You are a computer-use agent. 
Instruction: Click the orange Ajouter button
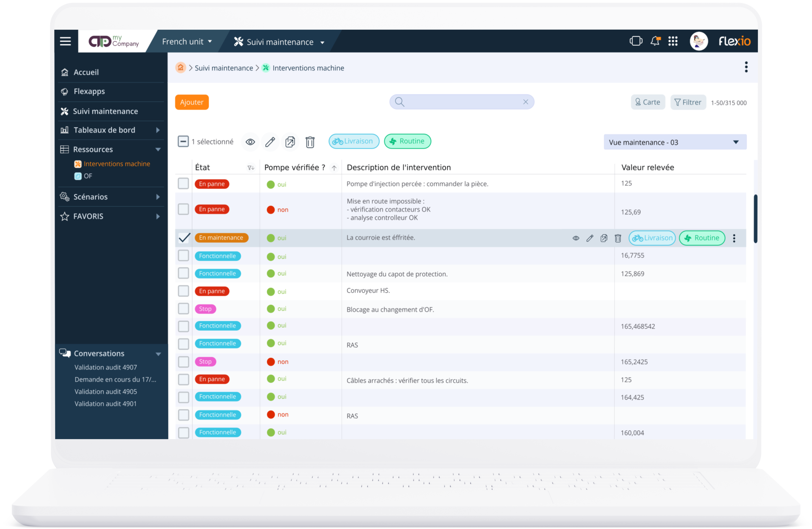pyautogui.click(x=191, y=102)
